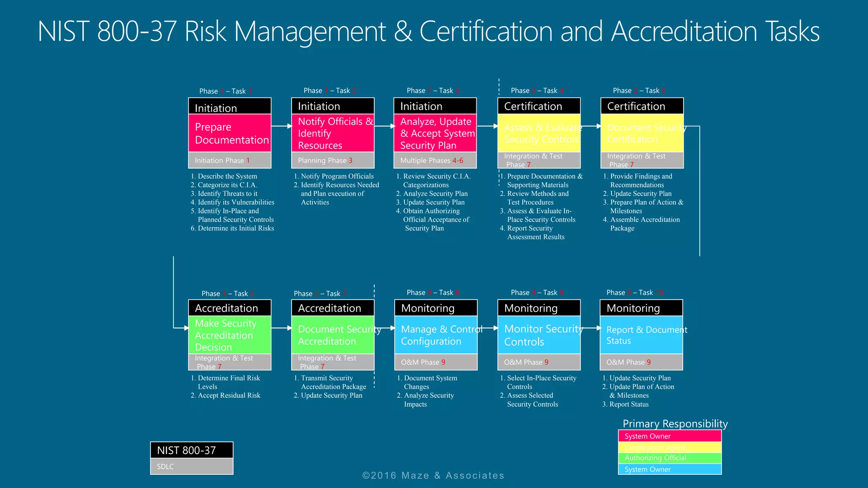Select list item Identify its Vulnerabilities

click(232, 202)
